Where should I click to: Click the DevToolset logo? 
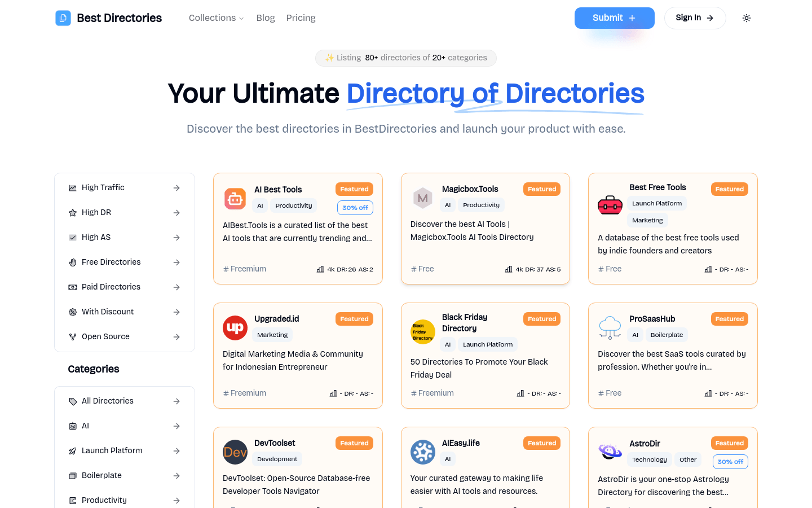tap(235, 452)
